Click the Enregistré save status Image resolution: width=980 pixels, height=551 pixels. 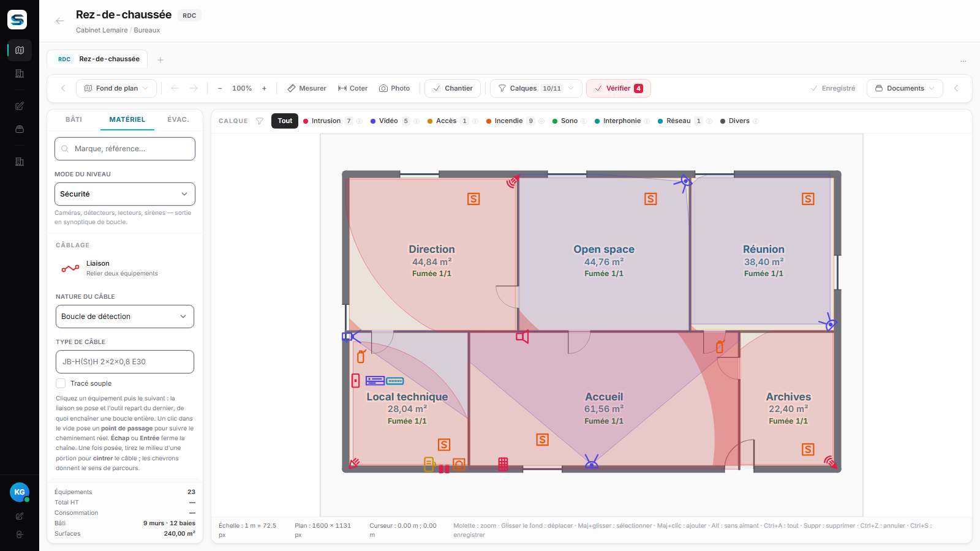(x=833, y=88)
